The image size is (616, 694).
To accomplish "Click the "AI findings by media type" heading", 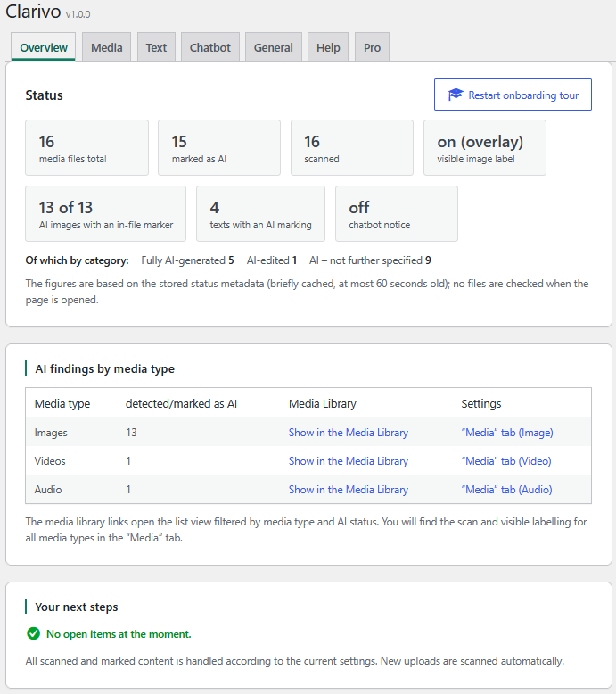I will tap(105, 368).
